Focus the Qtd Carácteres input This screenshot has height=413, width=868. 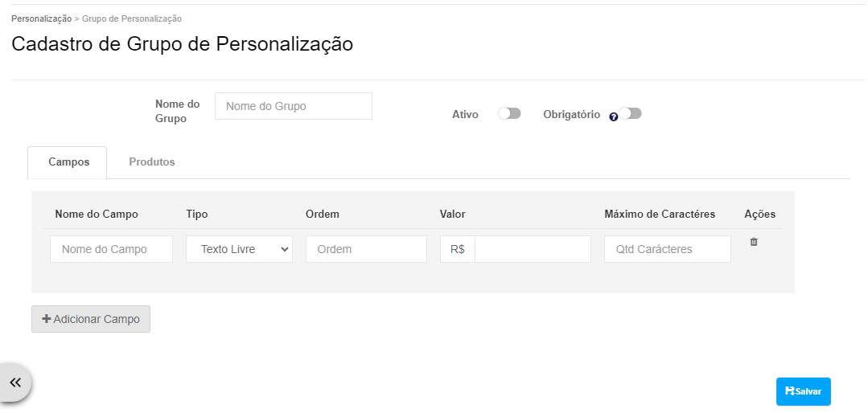[x=667, y=249]
